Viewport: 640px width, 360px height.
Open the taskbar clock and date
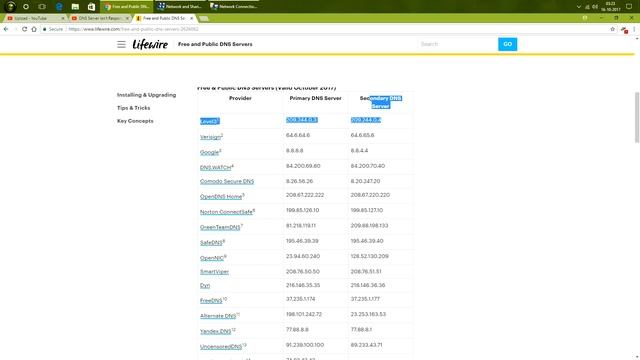[x=611, y=7]
